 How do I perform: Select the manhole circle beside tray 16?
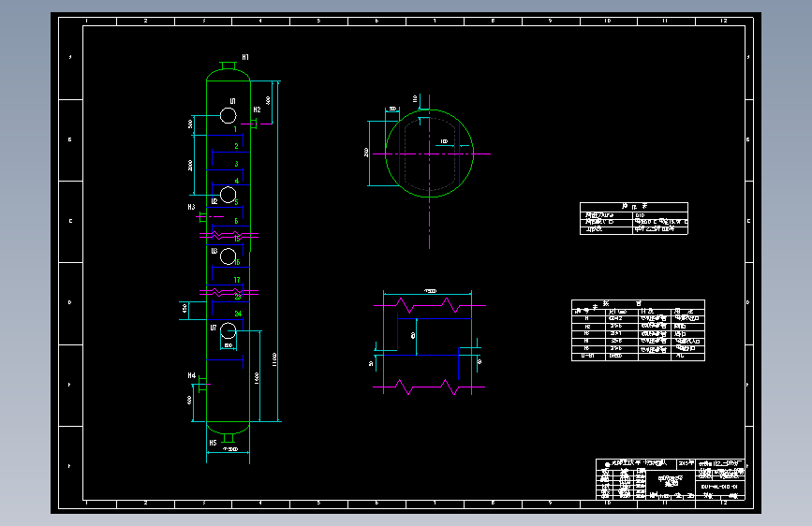coord(228,256)
